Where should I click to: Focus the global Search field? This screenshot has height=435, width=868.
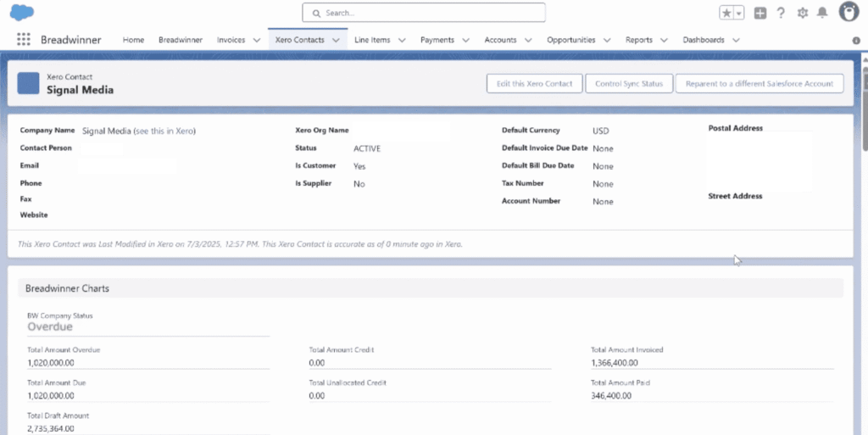424,13
